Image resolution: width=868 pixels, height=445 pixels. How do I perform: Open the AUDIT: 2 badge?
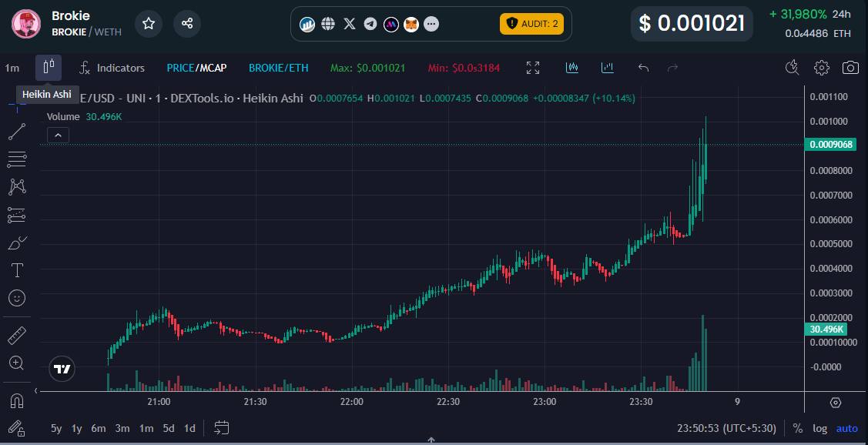pos(531,24)
